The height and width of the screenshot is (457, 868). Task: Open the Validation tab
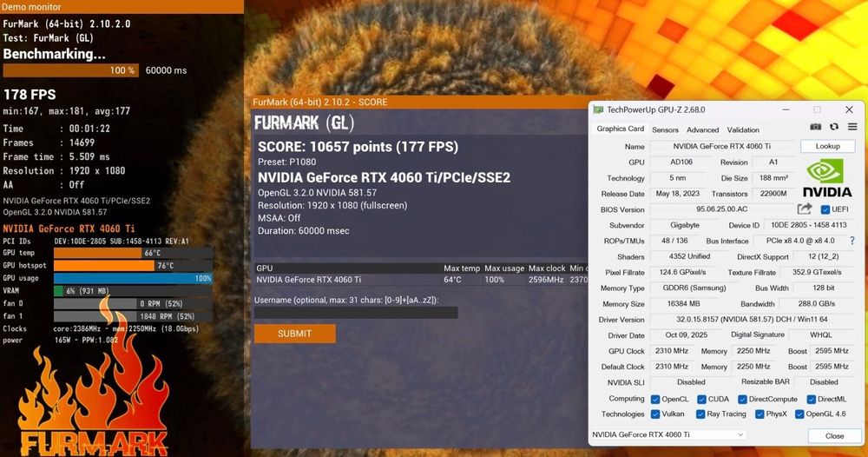point(743,129)
